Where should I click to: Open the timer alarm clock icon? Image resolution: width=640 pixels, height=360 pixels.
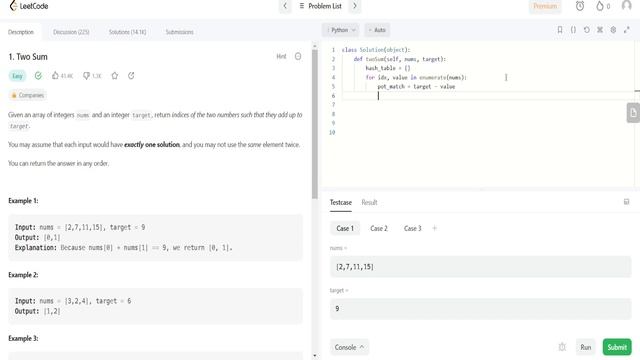pyautogui.click(x=580, y=6)
